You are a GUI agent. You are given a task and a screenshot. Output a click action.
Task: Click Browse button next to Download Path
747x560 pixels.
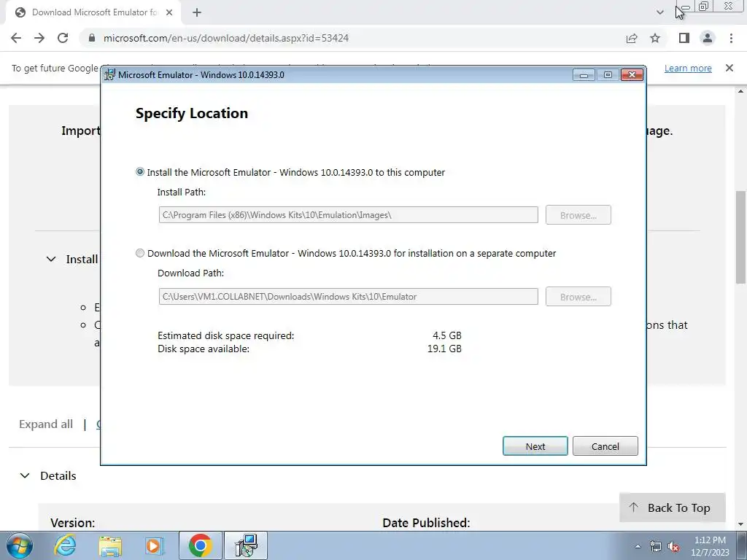(x=578, y=297)
